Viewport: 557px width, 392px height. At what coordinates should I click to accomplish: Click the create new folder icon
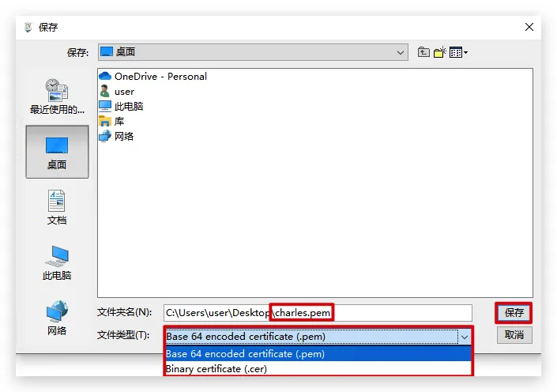439,52
